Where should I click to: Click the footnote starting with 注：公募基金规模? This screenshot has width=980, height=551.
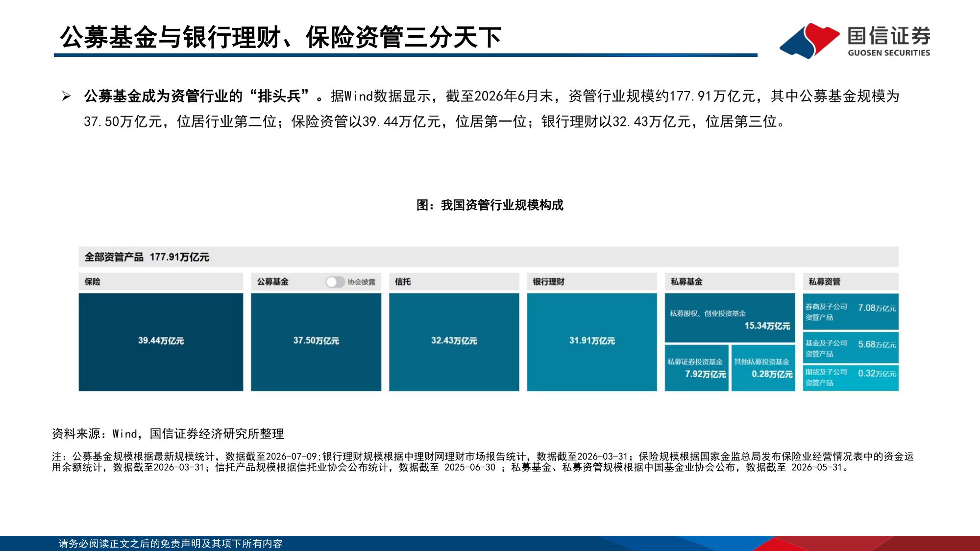tap(483, 461)
